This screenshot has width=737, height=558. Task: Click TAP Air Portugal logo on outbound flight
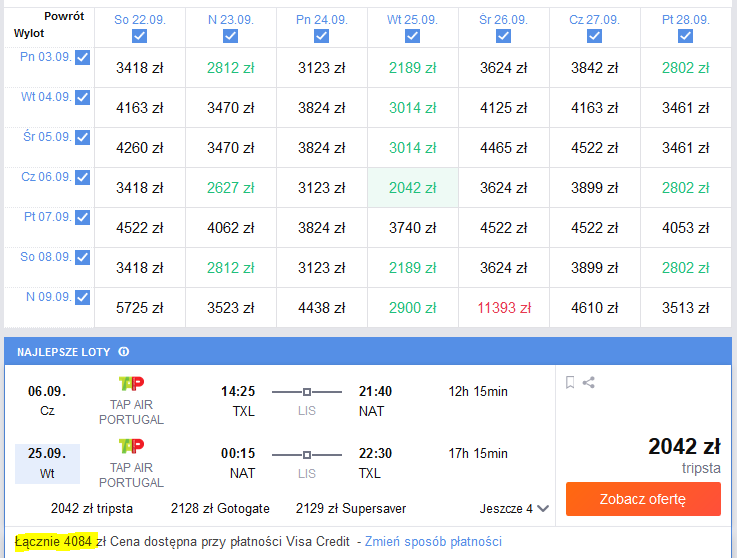(x=131, y=384)
